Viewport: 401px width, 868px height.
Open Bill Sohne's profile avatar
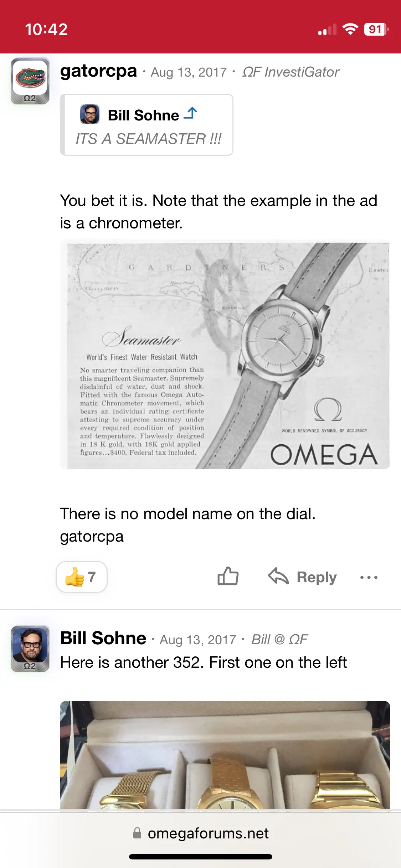click(30, 649)
